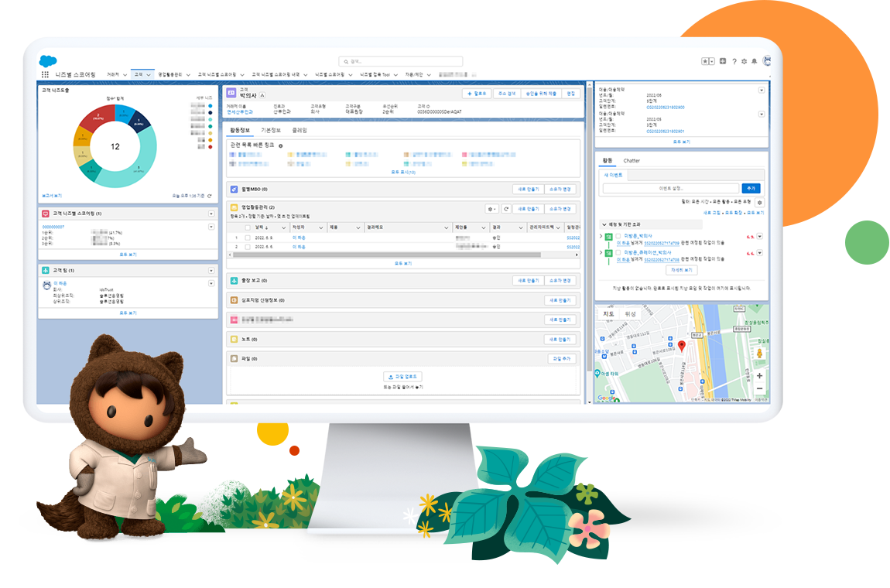Click the 월별MBO related list icon
The height and width of the screenshot is (588, 890).
click(234, 189)
